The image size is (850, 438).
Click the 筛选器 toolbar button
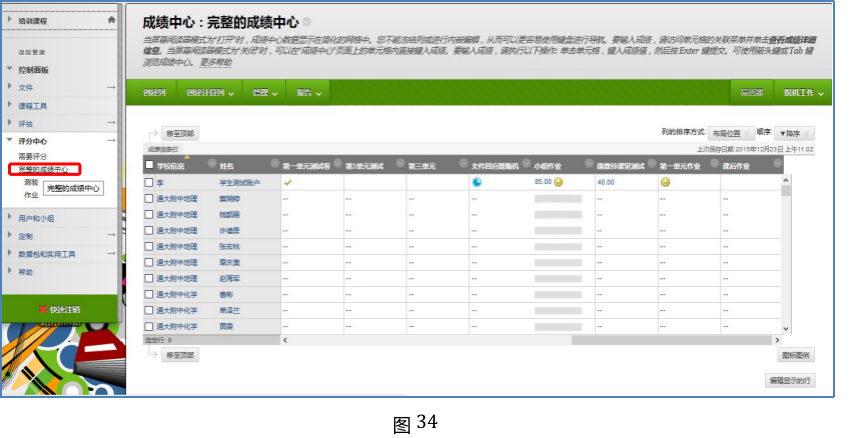tap(752, 93)
